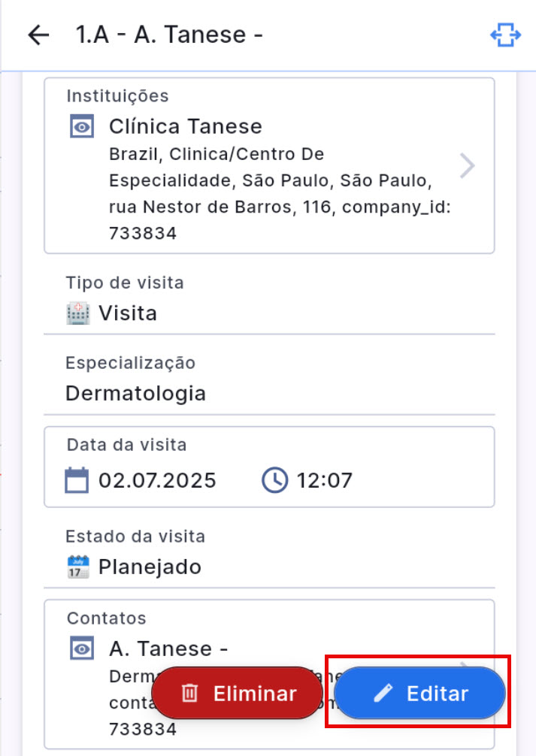Open the Especialização field Dermatologia

(x=136, y=393)
